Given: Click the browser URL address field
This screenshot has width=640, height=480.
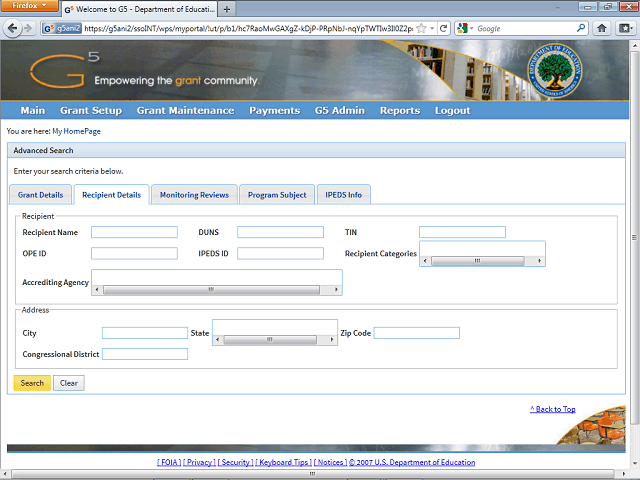Looking at the screenshot, I should click(249, 28).
